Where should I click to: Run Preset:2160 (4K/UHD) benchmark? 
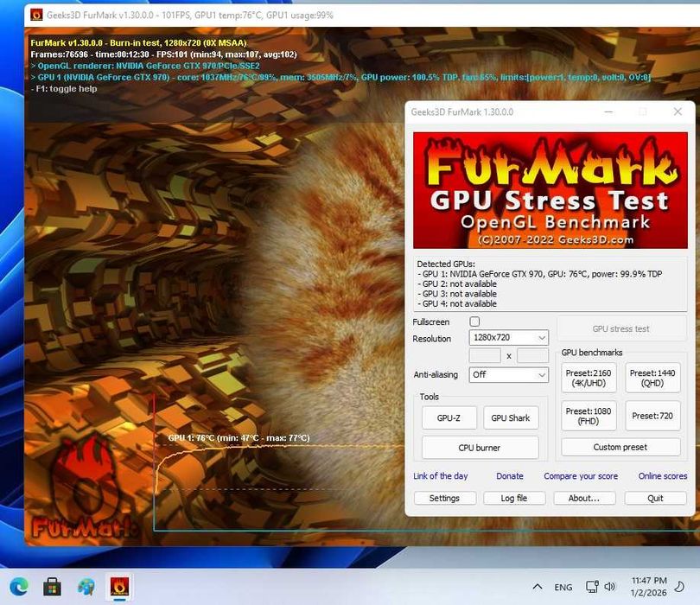pos(589,378)
